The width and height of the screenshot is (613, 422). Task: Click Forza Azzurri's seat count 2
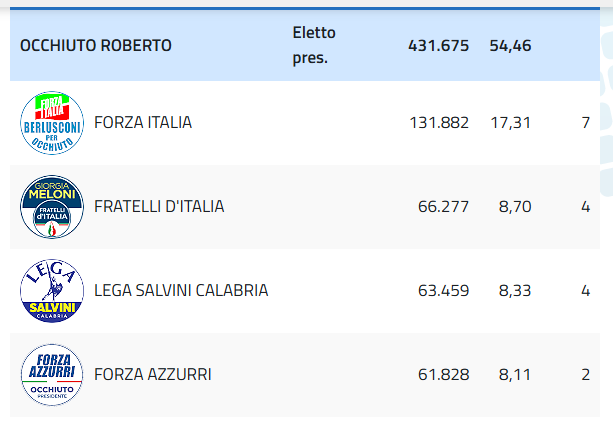pos(586,375)
